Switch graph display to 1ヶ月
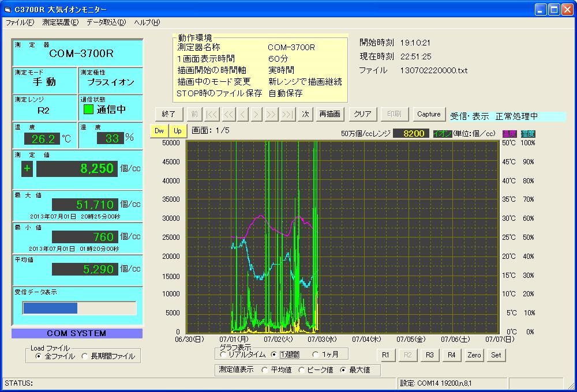 [x=316, y=355]
